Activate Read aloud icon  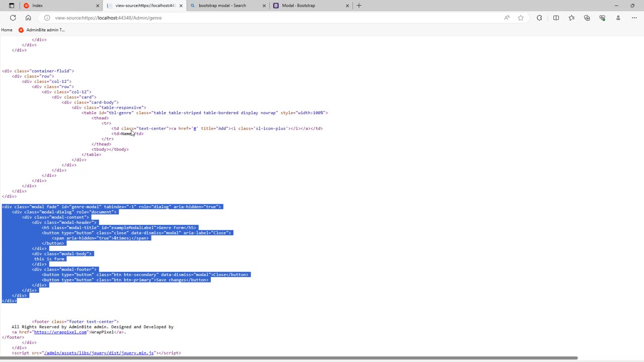[x=507, y=18]
